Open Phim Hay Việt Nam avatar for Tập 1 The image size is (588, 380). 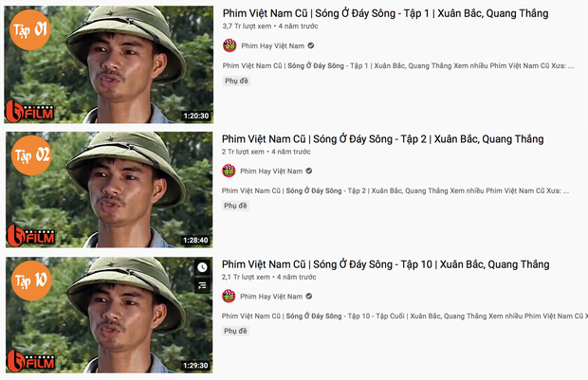(230, 45)
